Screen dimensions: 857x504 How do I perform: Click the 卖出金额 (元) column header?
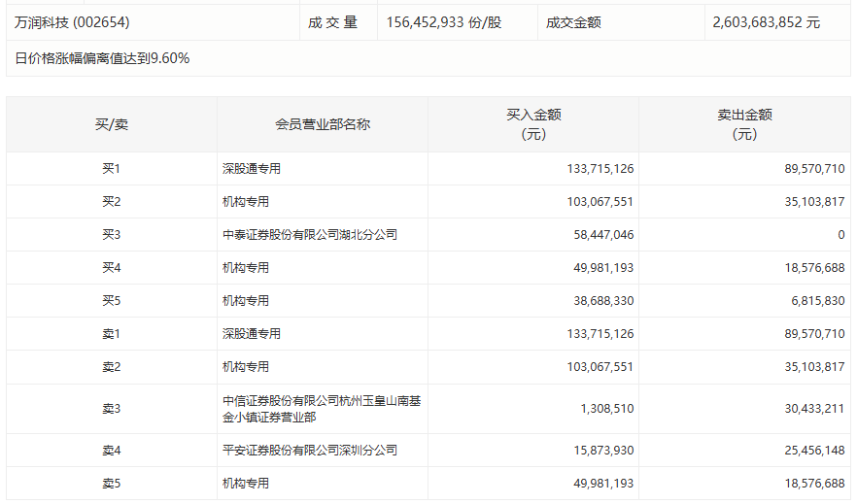[744, 124]
